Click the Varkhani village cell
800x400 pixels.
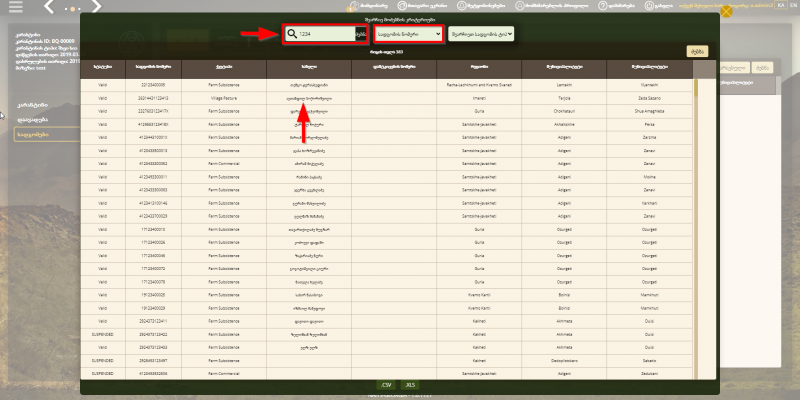[x=649, y=203]
